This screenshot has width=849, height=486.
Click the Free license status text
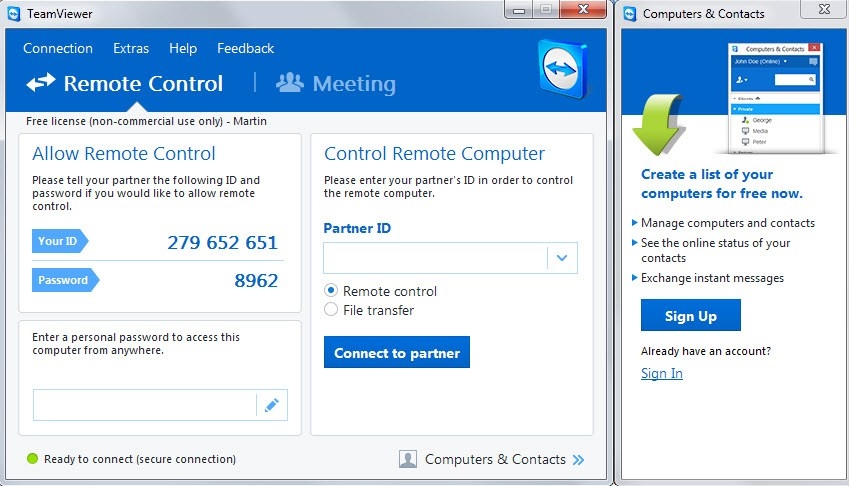pos(146,121)
